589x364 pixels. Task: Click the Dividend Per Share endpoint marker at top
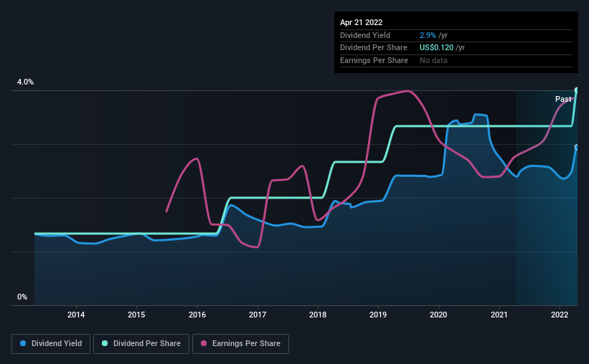pos(577,90)
